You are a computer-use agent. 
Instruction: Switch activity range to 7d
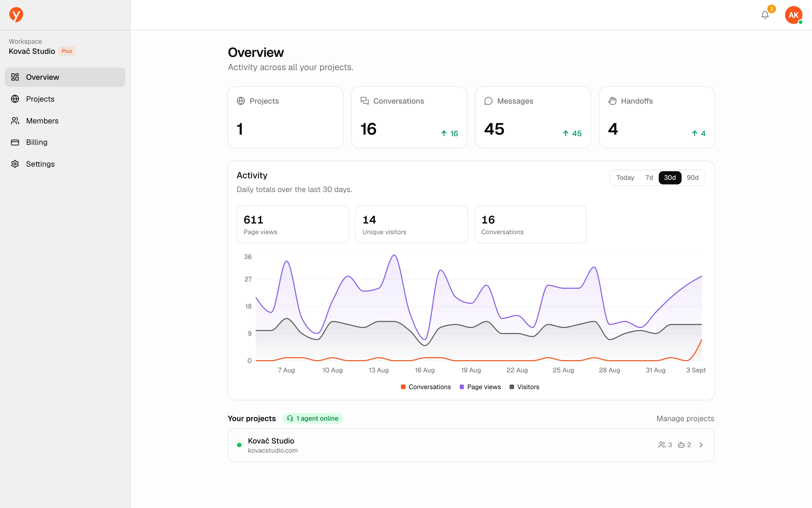click(649, 178)
